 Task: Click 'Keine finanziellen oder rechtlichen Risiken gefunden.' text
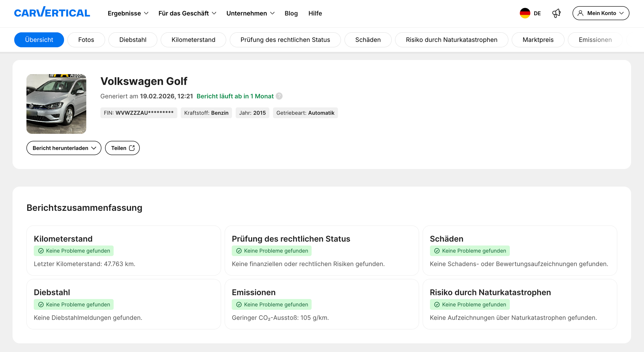[308, 264]
